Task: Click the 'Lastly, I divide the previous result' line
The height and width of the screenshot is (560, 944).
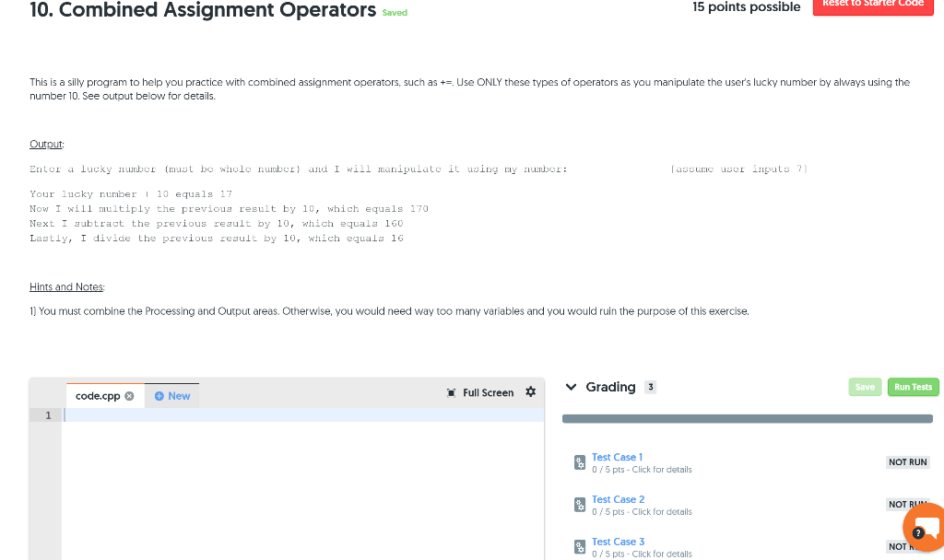Action: tap(217, 239)
